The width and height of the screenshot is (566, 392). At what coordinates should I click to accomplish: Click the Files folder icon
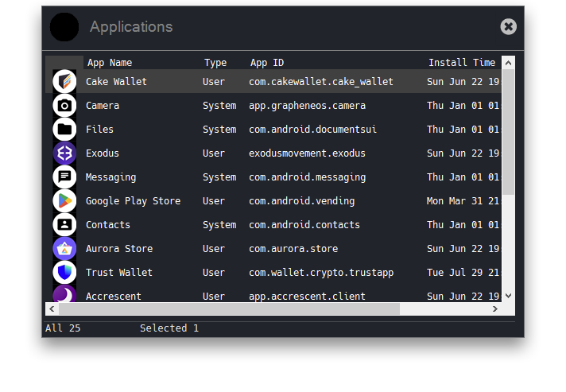click(x=64, y=130)
